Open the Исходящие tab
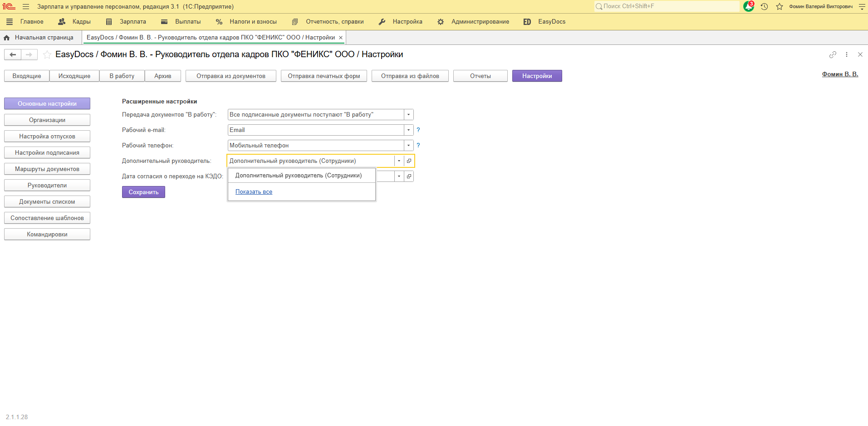 pyautogui.click(x=74, y=76)
